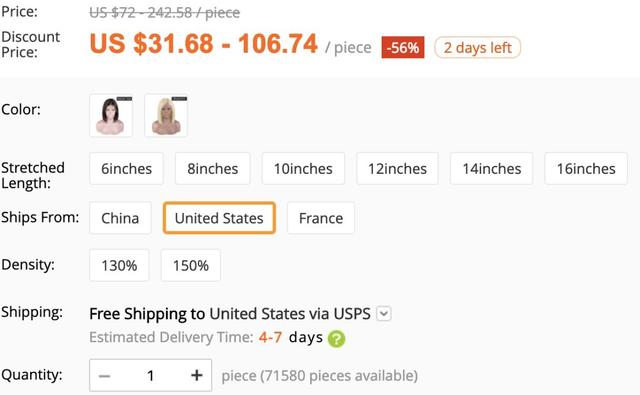640x395 pixels.
Task: Click the -56% discount badge
Action: click(403, 47)
